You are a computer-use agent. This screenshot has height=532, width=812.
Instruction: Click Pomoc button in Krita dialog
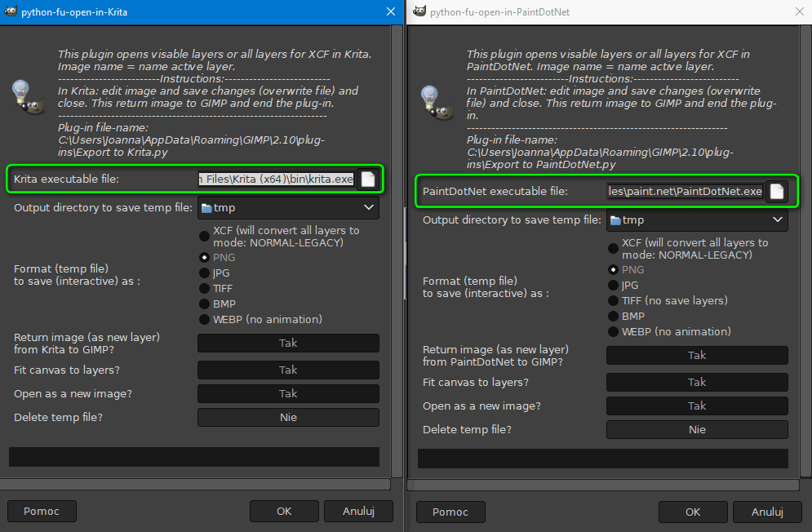point(42,512)
